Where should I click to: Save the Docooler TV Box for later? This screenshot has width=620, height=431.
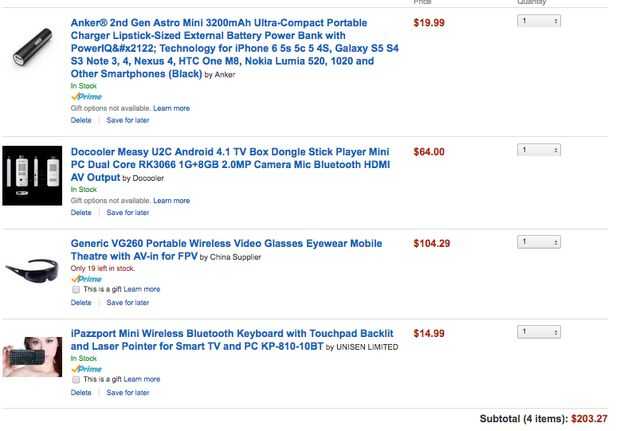pyautogui.click(x=128, y=212)
